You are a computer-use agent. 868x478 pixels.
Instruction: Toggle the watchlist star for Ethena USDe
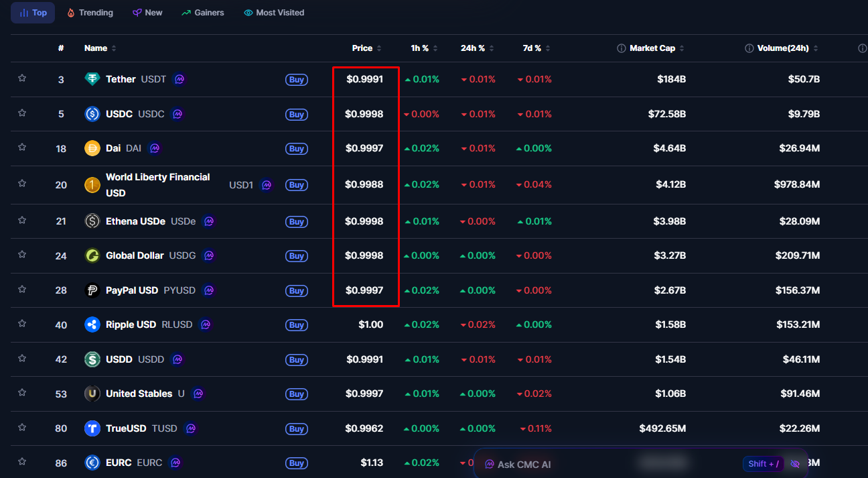click(22, 220)
